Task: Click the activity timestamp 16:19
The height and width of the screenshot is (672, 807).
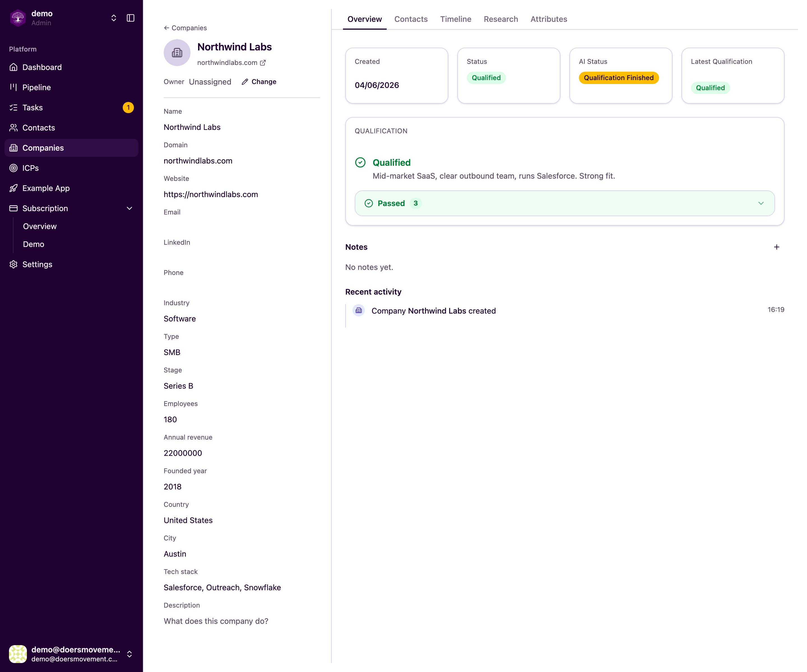Action: pyautogui.click(x=776, y=310)
